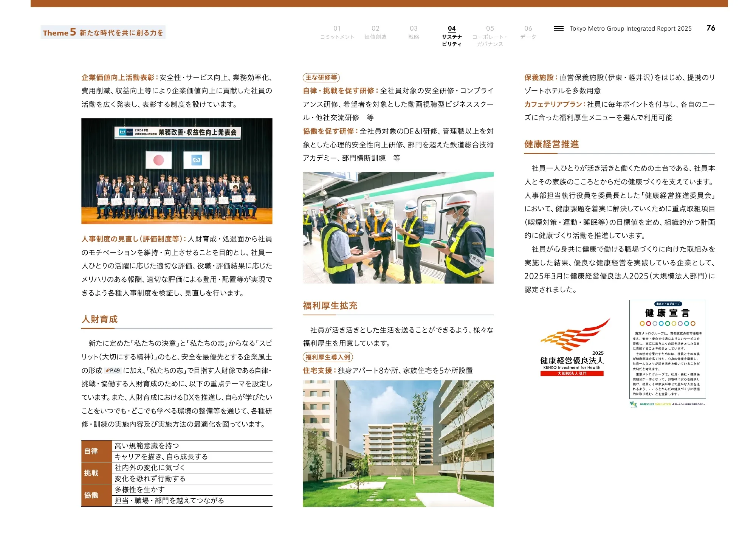This screenshot has width=756, height=535.
Task: Open the 業務改善・収益性向上発表会 group photo
Action: click(177, 171)
